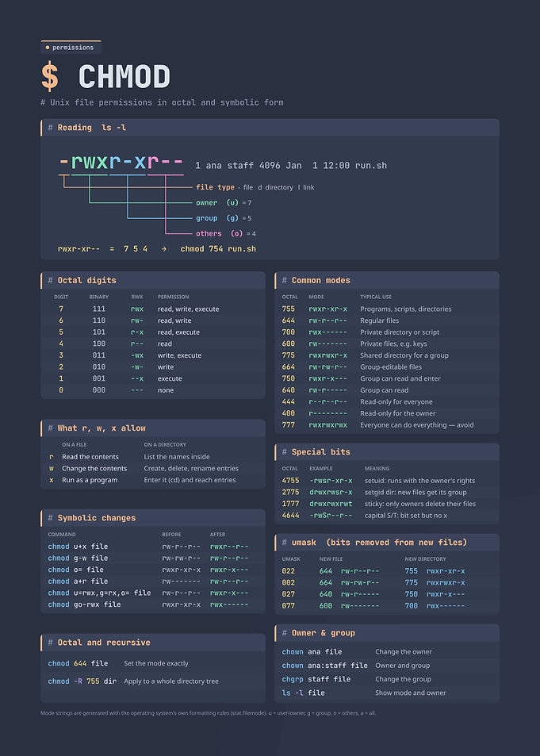Click "Run as a program" in the x row
This screenshot has height=756, width=540.
pos(90,480)
